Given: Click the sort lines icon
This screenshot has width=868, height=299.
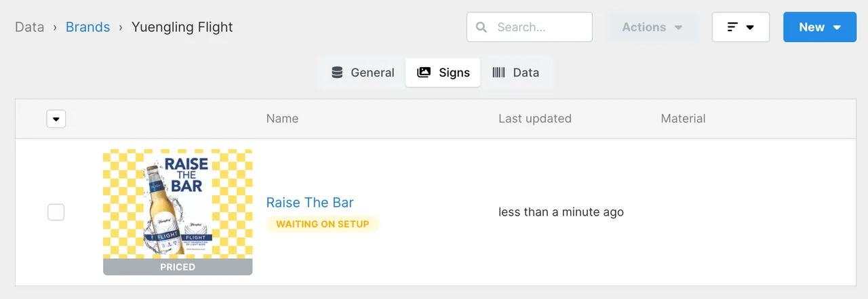Looking at the screenshot, I should [732, 27].
